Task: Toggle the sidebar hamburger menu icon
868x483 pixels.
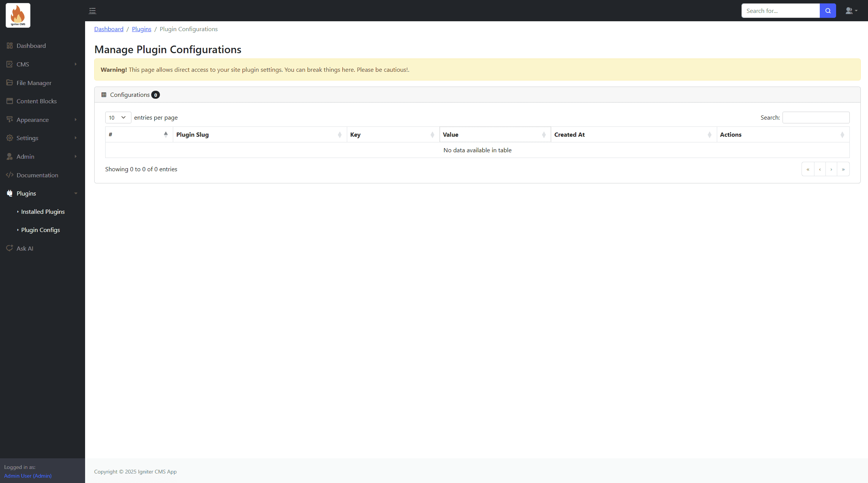Action: pyautogui.click(x=92, y=11)
